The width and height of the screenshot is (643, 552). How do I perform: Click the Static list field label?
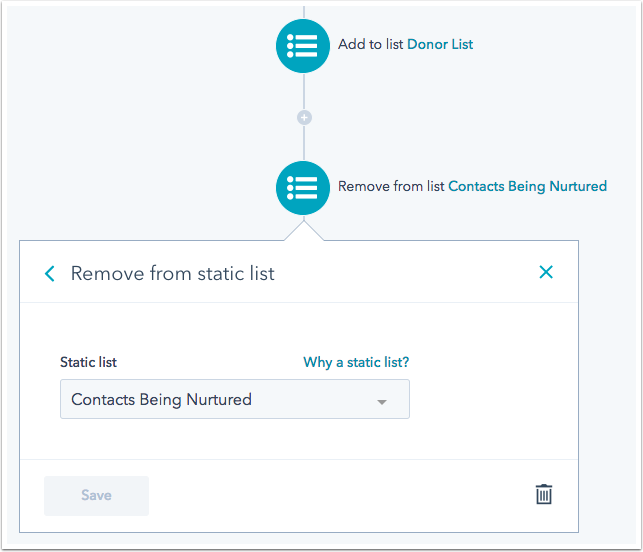click(88, 362)
